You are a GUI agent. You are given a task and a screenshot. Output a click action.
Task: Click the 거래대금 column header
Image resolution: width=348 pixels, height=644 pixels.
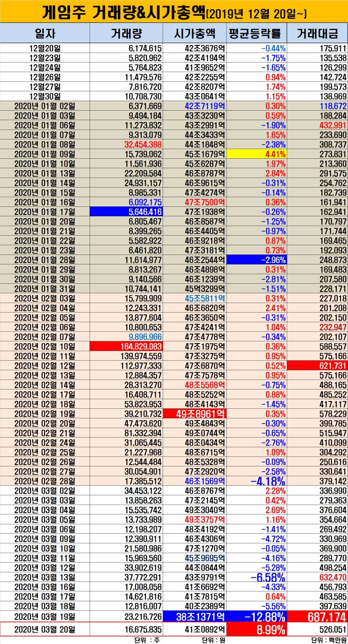pyautogui.click(x=317, y=33)
